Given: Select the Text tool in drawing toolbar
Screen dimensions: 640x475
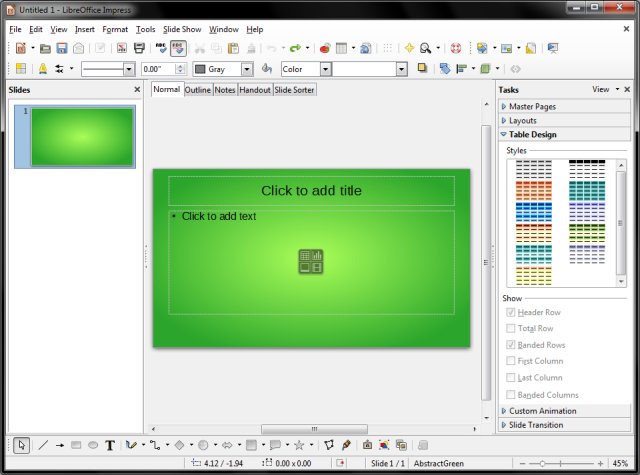Looking at the screenshot, I should [110, 445].
